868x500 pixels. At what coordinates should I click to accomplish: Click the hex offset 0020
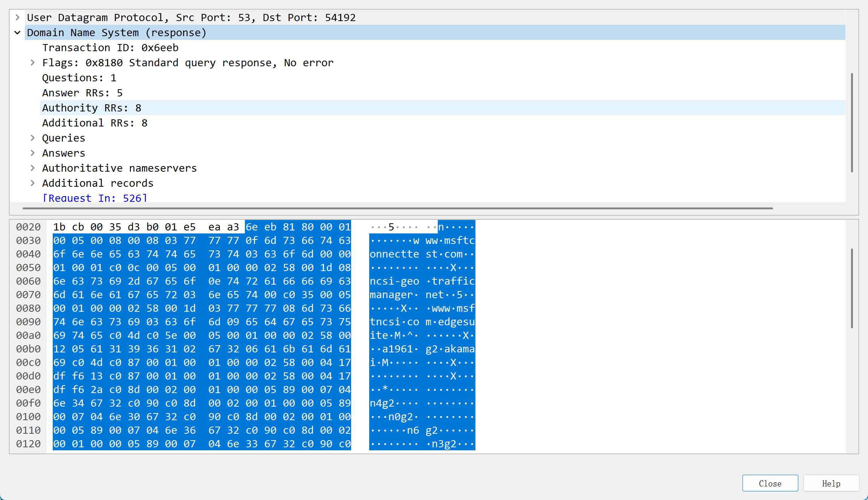pos(28,227)
